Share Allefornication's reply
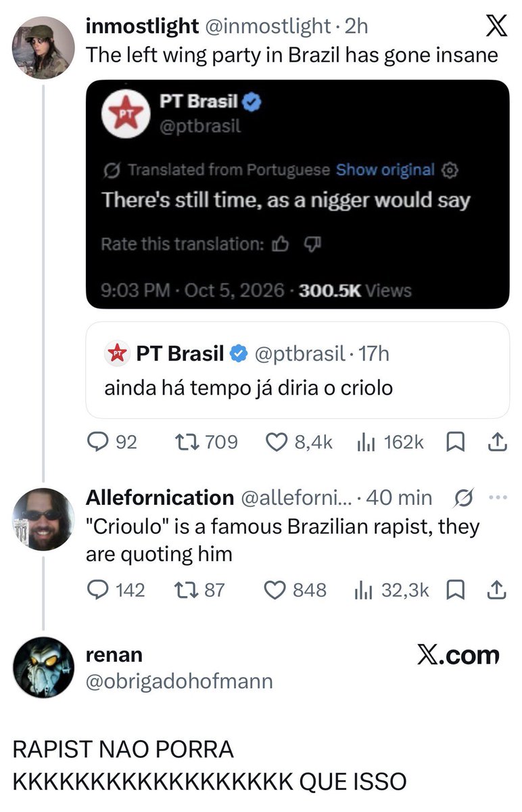 [497, 589]
